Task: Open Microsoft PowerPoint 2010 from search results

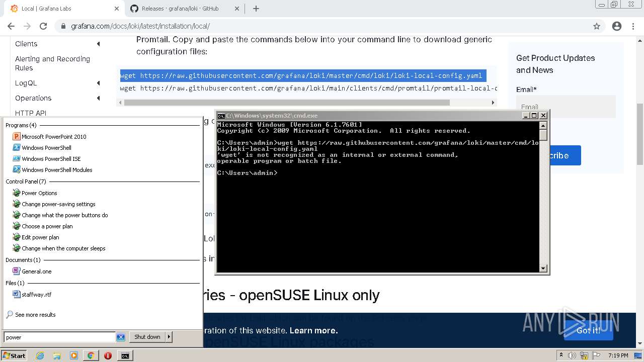Action: (49, 137)
